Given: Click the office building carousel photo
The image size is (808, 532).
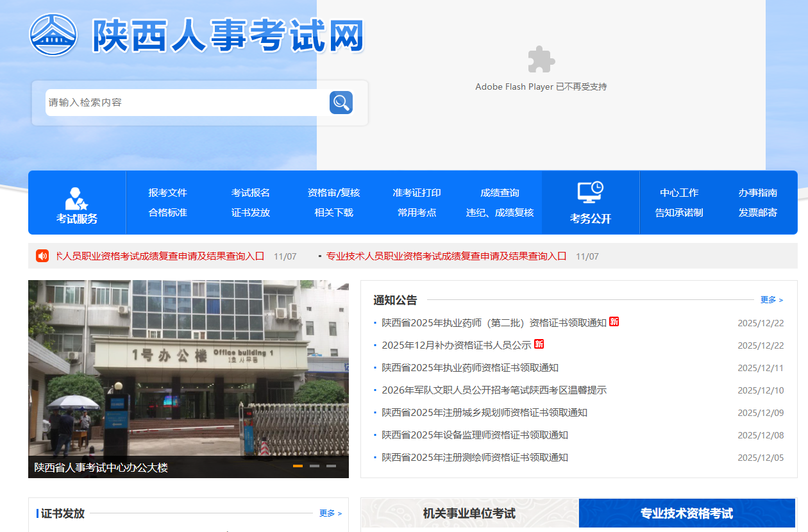Looking at the screenshot, I should [x=189, y=365].
